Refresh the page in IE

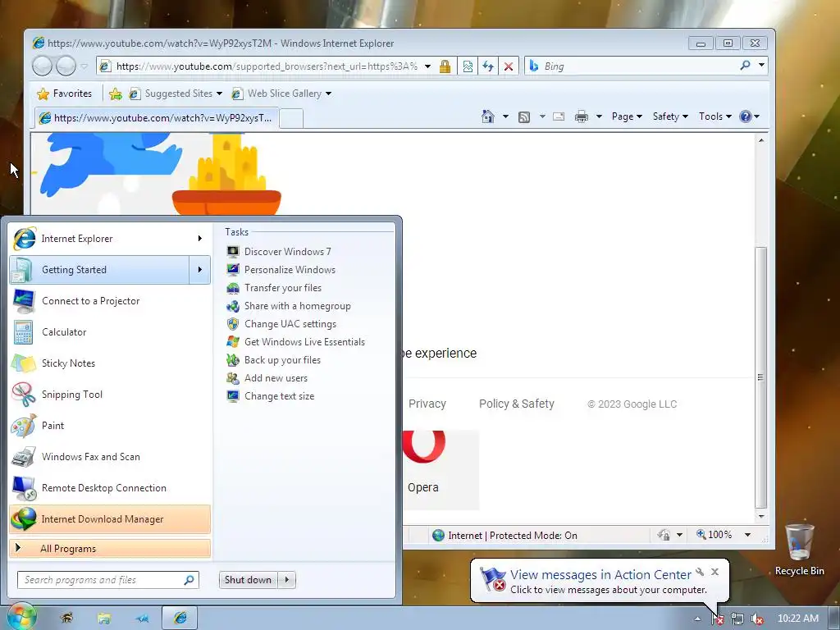pyautogui.click(x=487, y=66)
